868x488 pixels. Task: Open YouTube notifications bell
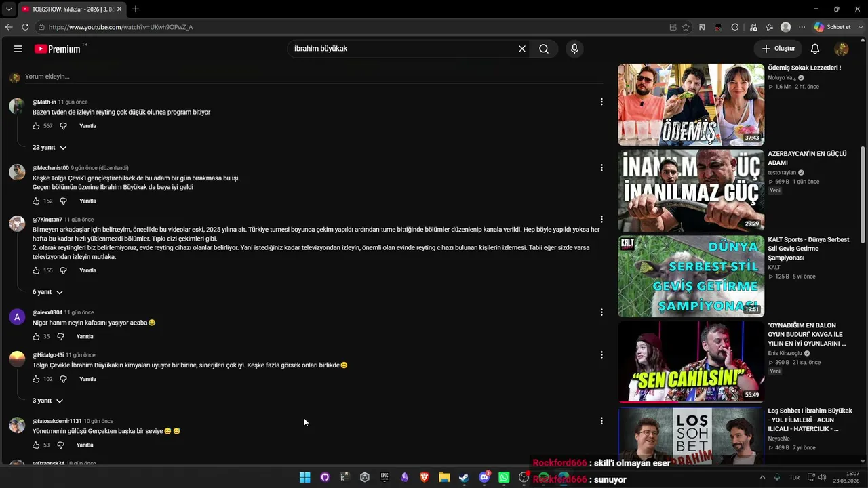pos(815,49)
